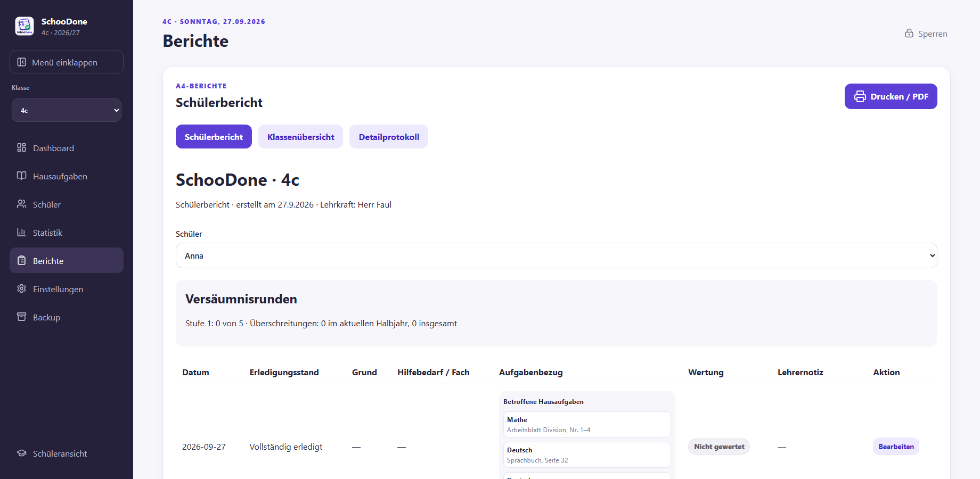Switch to the Detailprotokoll tab
Image resolution: width=980 pixels, height=479 pixels.
pyautogui.click(x=389, y=137)
